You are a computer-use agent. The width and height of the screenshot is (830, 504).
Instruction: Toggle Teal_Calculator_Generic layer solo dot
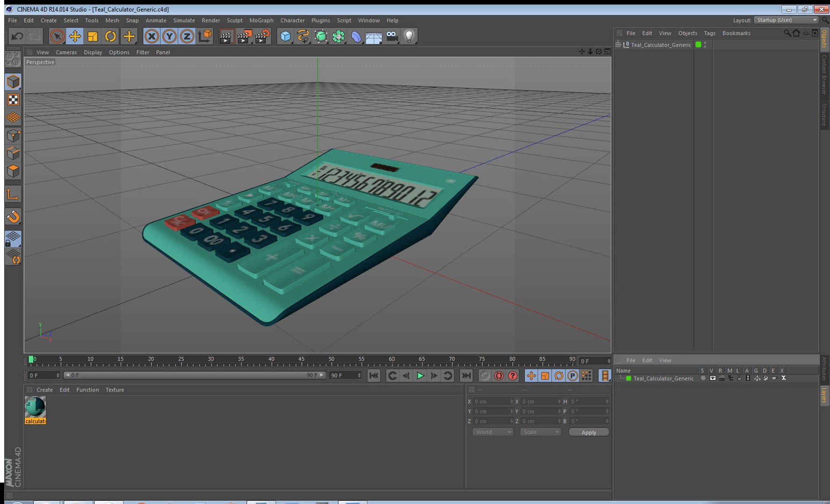coord(703,378)
